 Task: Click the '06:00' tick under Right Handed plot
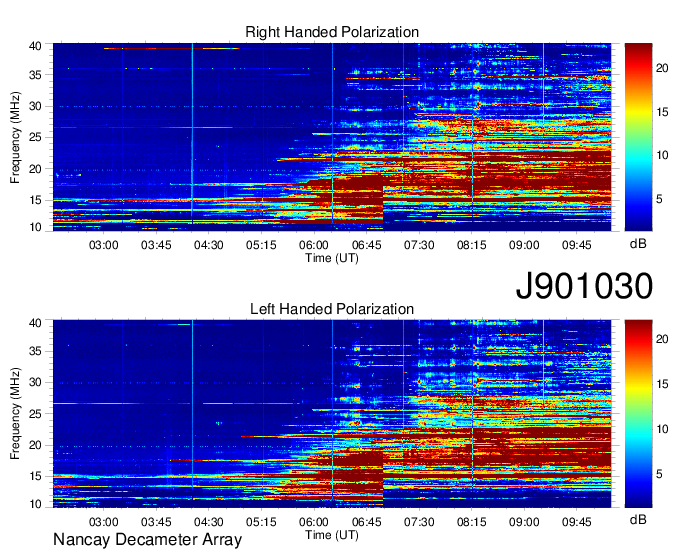[314, 245]
